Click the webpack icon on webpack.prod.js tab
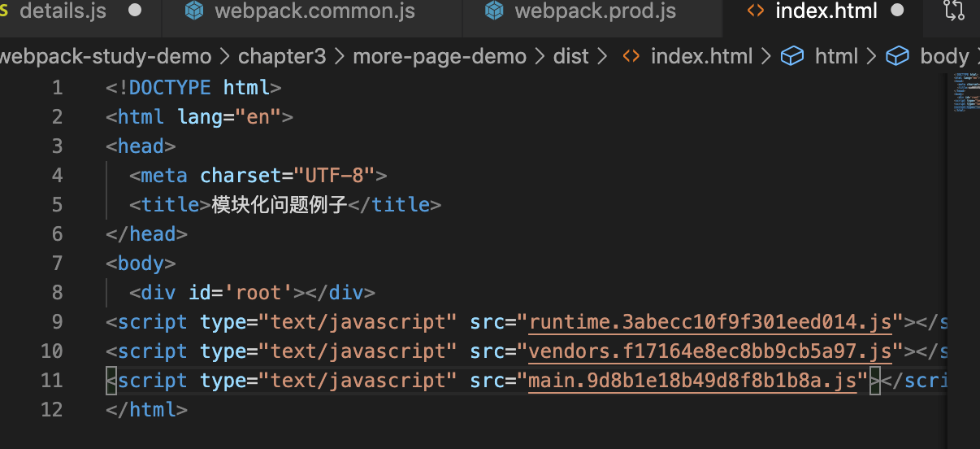The image size is (980, 449). click(x=493, y=11)
